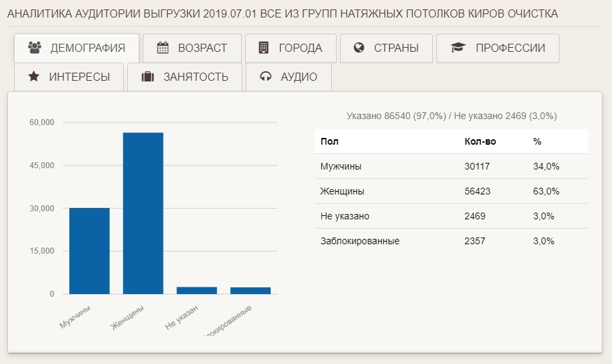Click the 30117 count cell
Viewport: 612px width, 364px height.
(x=477, y=167)
